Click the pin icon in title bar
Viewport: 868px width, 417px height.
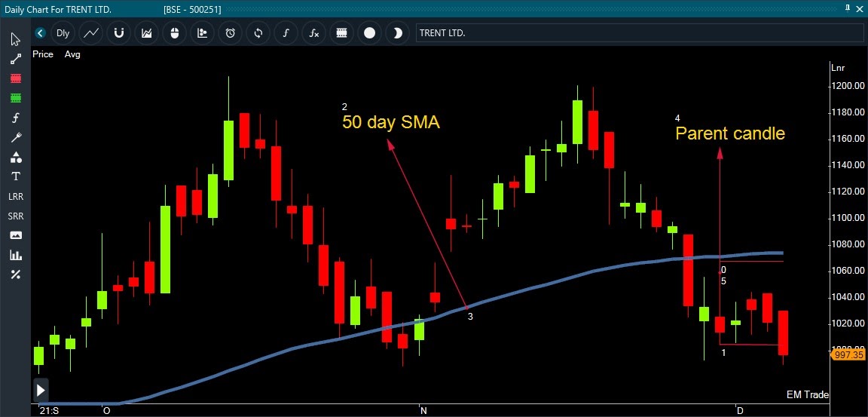point(848,8)
